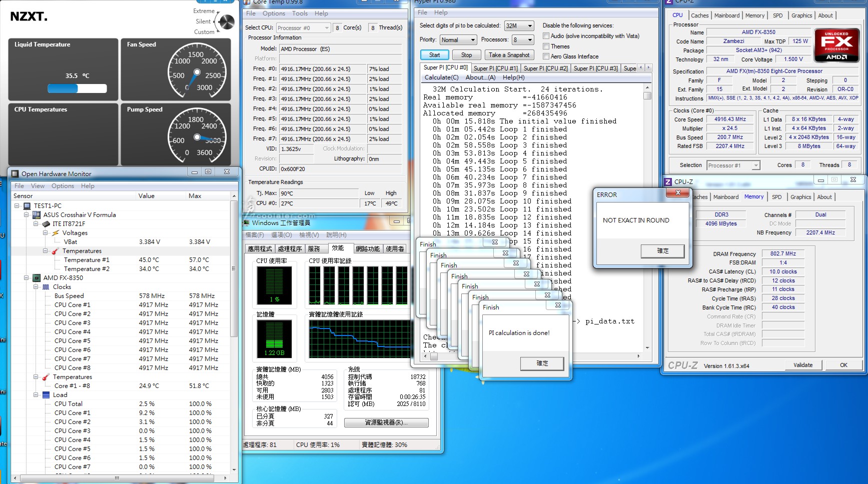
Task: Click the TEST1-PC computer icon in sensor tree
Action: [x=28, y=205]
